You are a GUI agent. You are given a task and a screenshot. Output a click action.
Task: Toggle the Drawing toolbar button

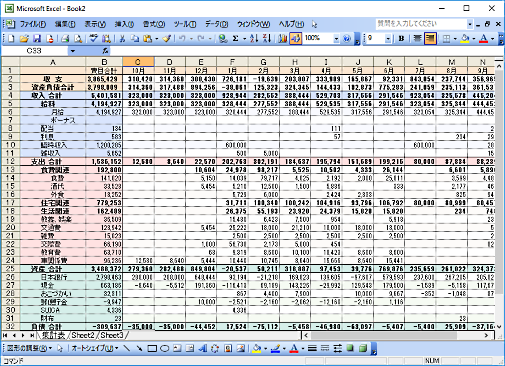pos(295,39)
